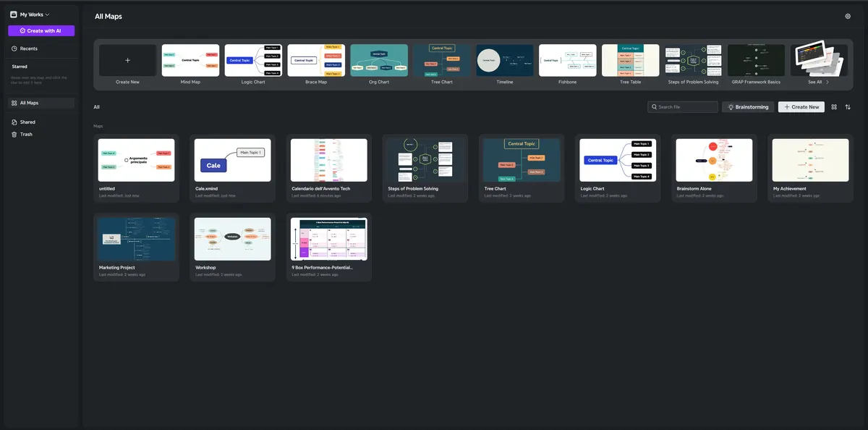The width and height of the screenshot is (868, 430).
Task: Open the Calendario dell'Avvento Tech map
Action: [328, 167]
